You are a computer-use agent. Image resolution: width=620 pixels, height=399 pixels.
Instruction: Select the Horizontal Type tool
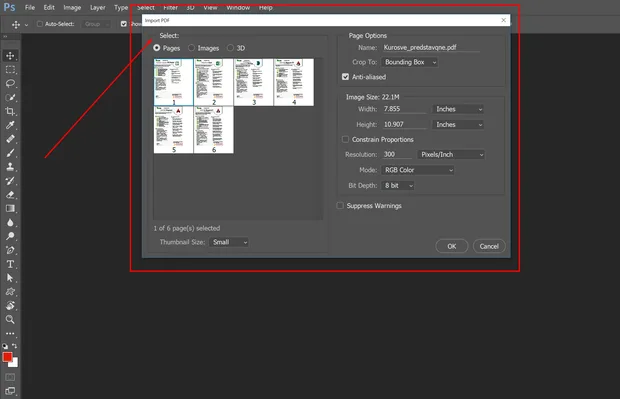(10, 264)
